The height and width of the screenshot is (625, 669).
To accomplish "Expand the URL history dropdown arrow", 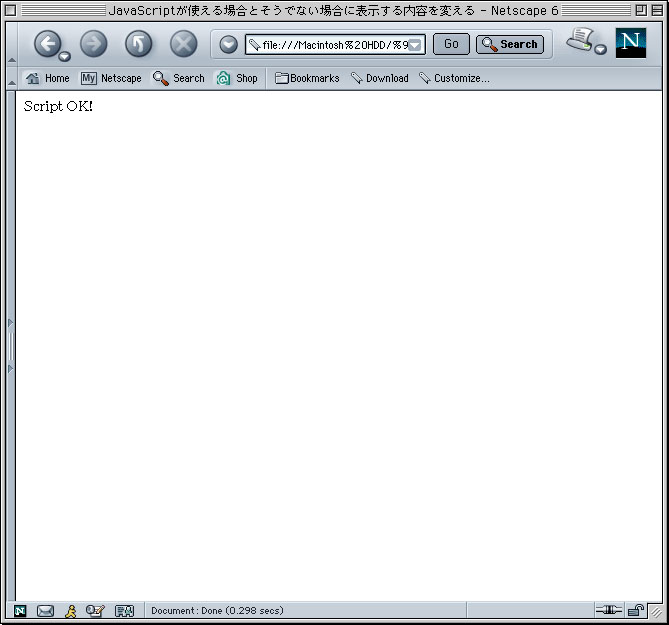I will click(x=415, y=45).
